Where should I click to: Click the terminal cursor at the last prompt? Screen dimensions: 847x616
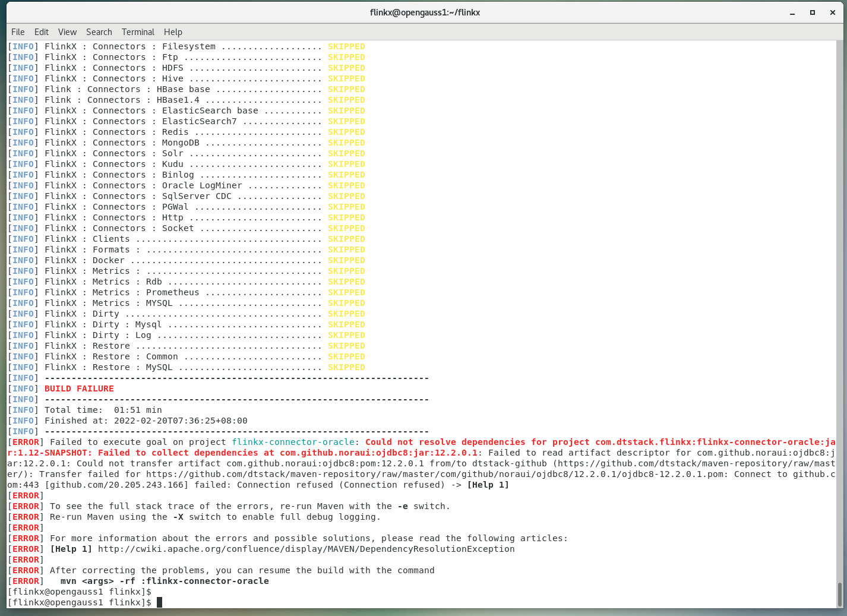[159, 602]
